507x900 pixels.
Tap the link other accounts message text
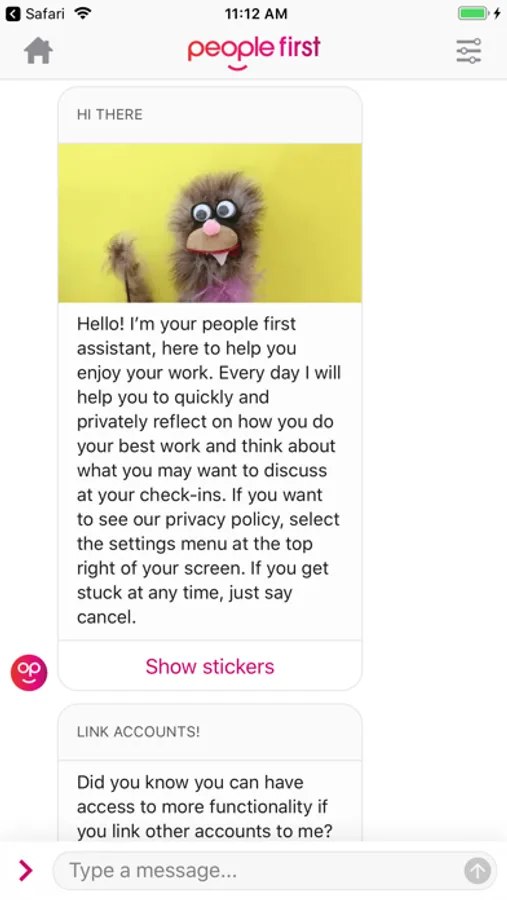(204, 806)
